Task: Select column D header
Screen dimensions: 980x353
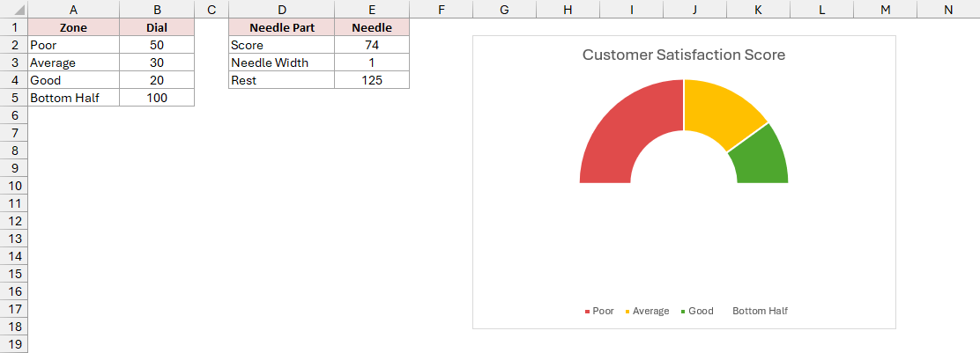Action: click(281, 10)
